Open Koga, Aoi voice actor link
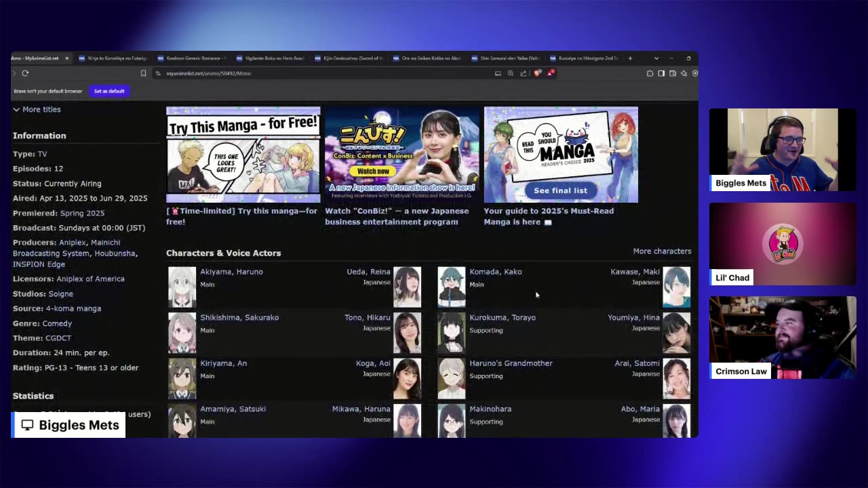Screen dimensions: 868x488 pos(373,363)
